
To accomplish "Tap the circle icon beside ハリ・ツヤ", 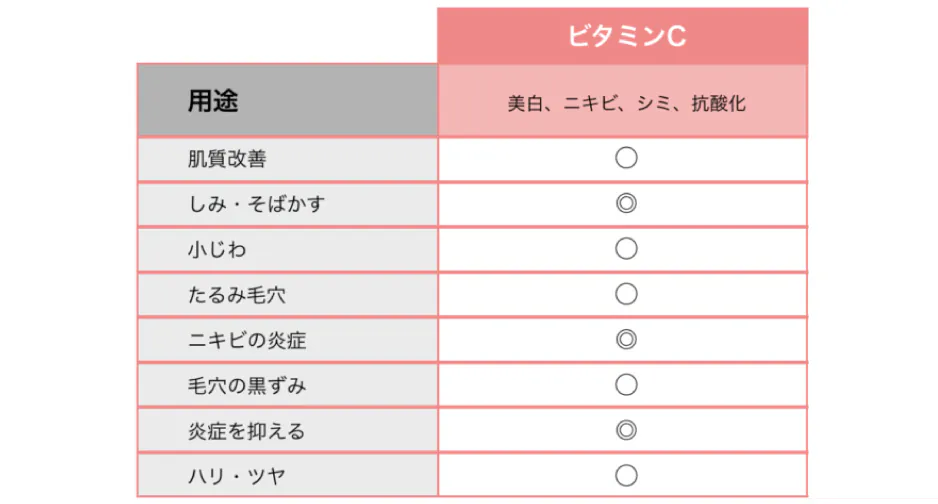I will pyautogui.click(x=626, y=476).
